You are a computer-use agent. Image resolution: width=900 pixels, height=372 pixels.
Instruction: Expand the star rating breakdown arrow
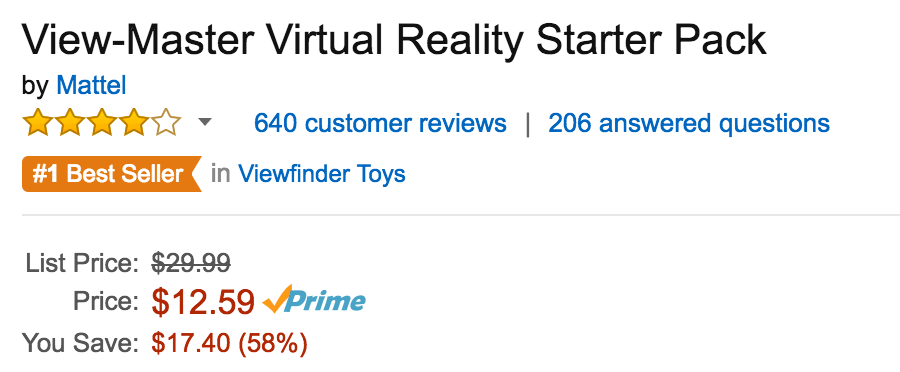(204, 122)
